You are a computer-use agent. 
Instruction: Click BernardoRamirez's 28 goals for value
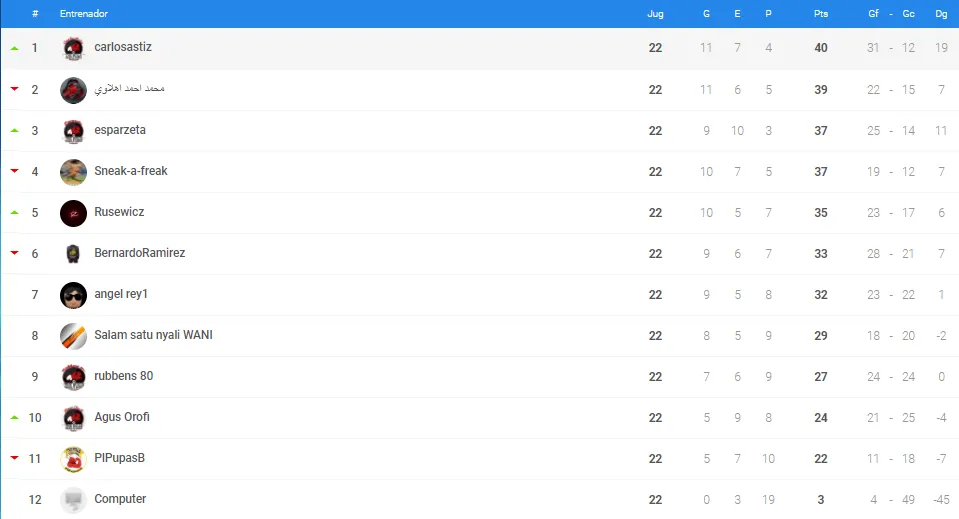coord(873,254)
